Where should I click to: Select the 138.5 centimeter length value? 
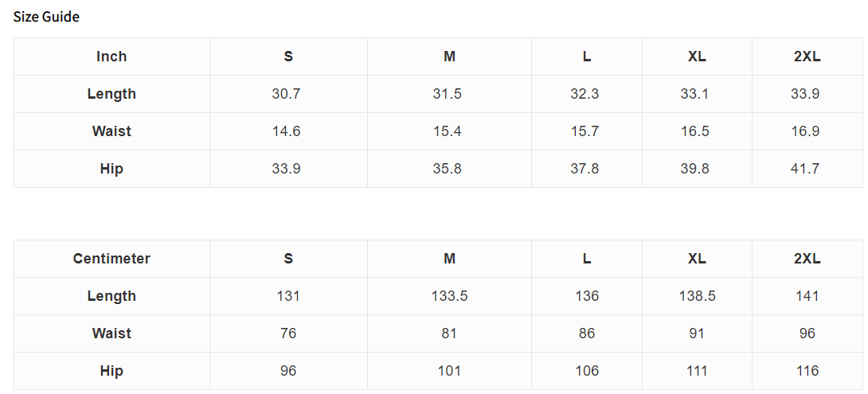(x=697, y=296)
